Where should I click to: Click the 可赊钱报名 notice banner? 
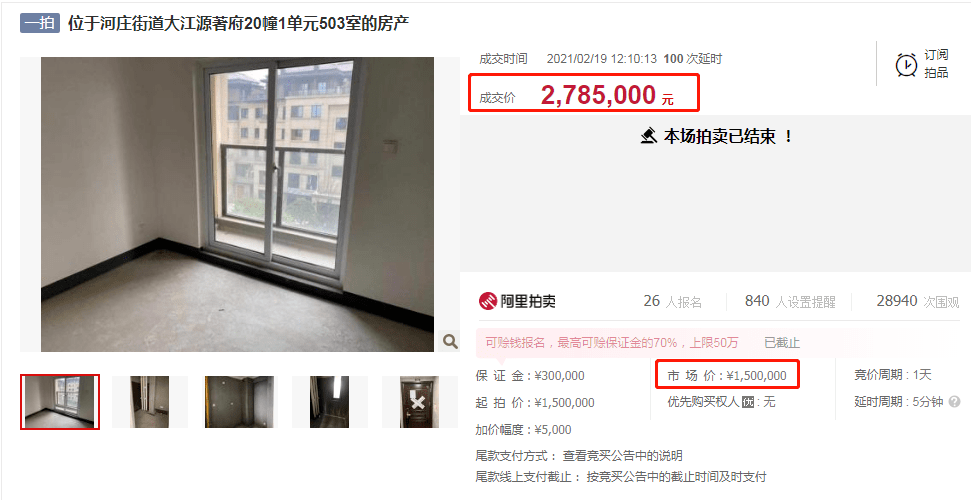point(642,343)
